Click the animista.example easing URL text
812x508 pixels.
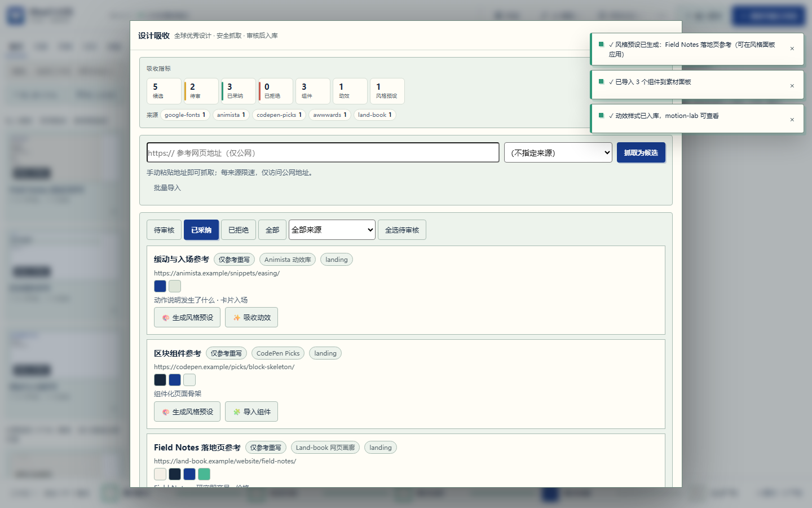(x=217, y=273)
